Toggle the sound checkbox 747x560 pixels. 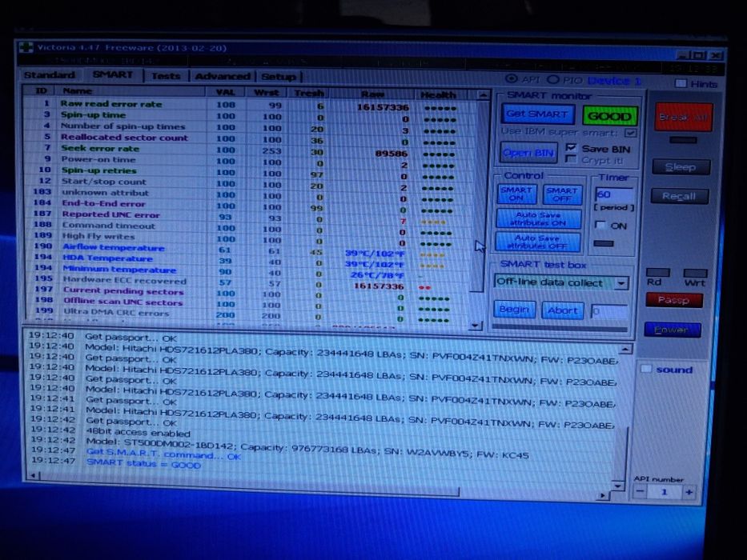click(645, 369)
